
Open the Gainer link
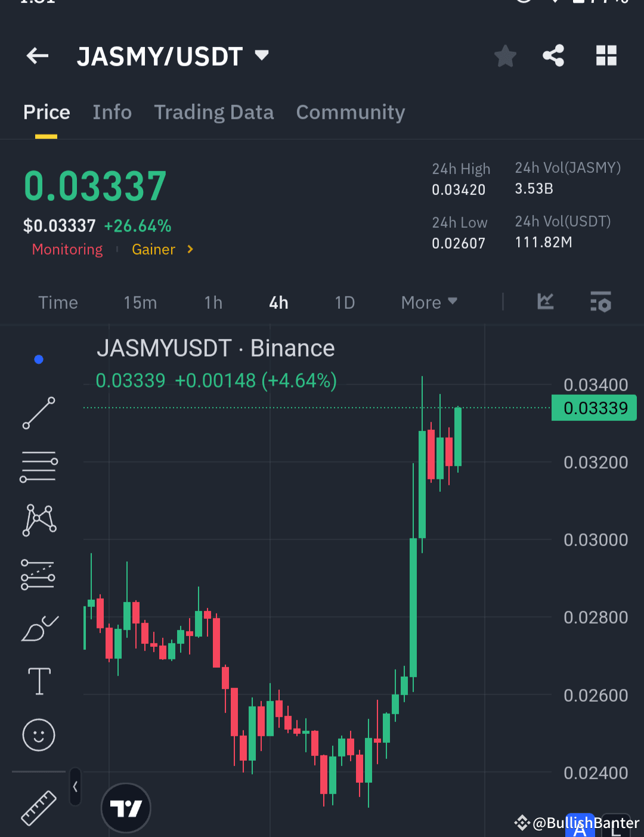pos(154,249)
